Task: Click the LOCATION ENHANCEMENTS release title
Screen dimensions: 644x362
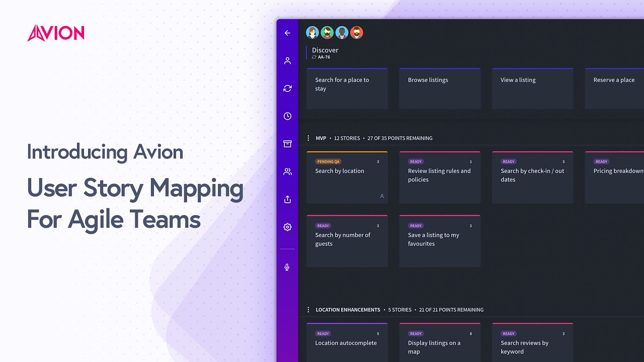Action: pyautogui.click(x=348, y=310)
